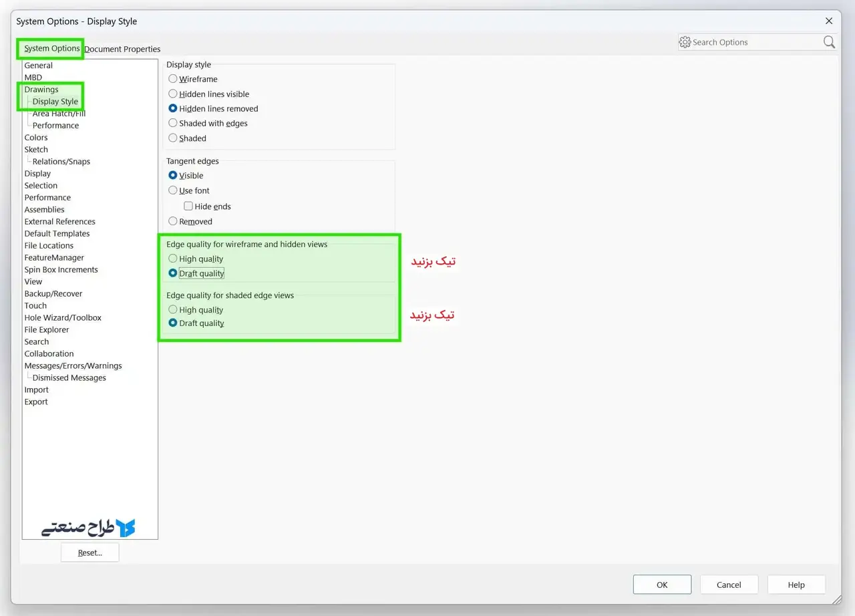The width and height of the screenshot is (855, 616).
Task: Click the OK button
Action: point(661,585)
